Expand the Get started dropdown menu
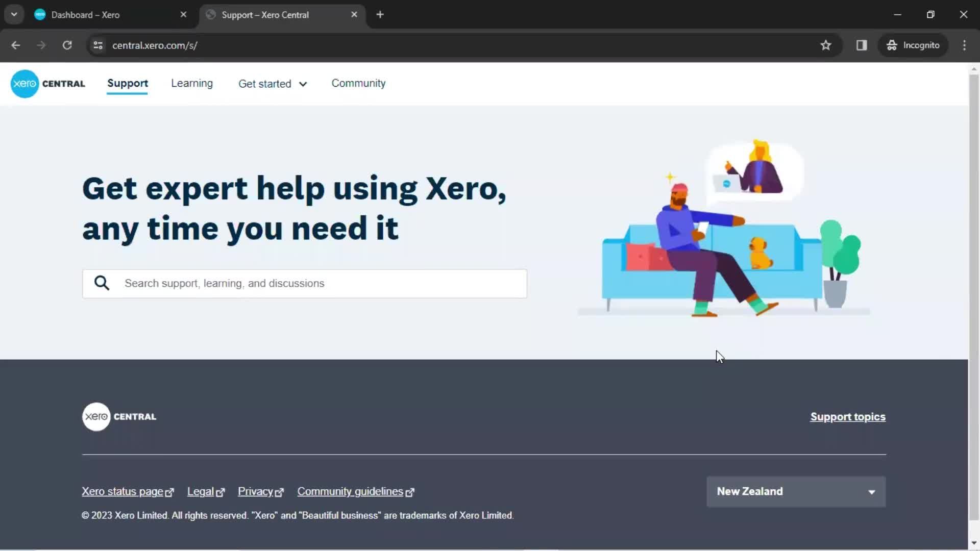Screen dimensions: 980x551 [273, 84]
